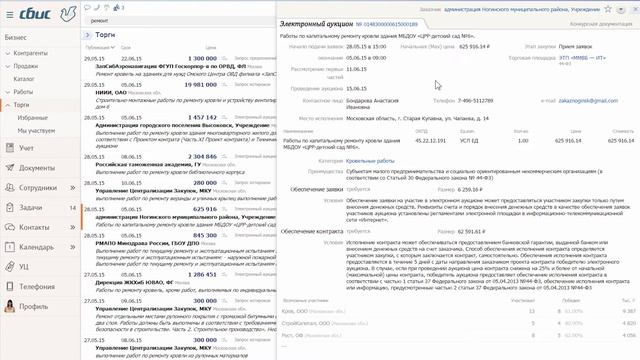Open the phone calls icon in top toolbar
The image size is (640, 360).
(97, 7)
